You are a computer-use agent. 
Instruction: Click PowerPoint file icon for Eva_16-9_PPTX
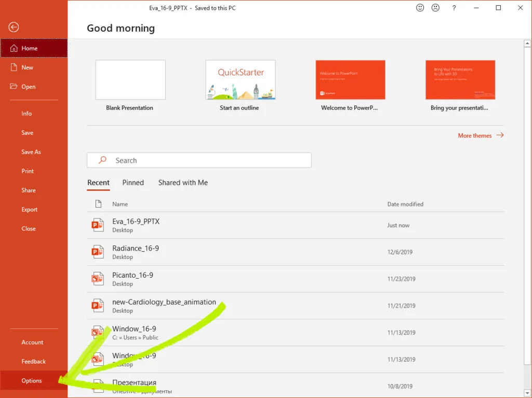[x=98, y=225]
